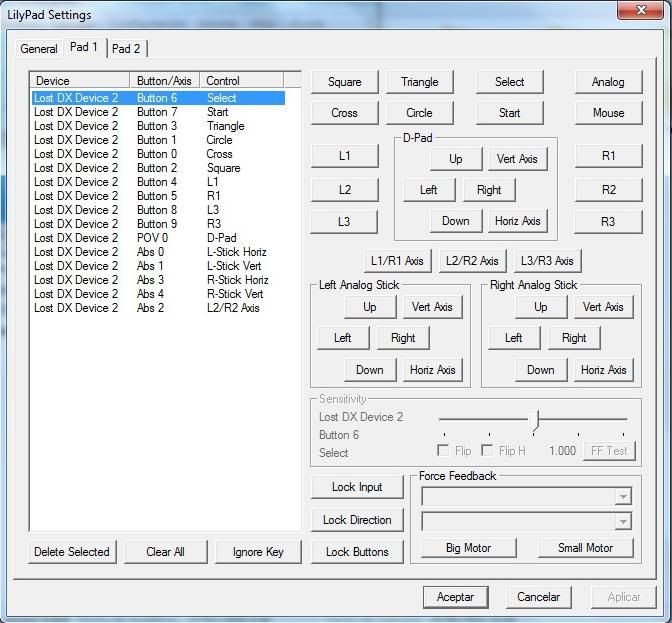Click the Clear All button
Viewport: 672px width, 623px height.
click(x=165, y=552)
